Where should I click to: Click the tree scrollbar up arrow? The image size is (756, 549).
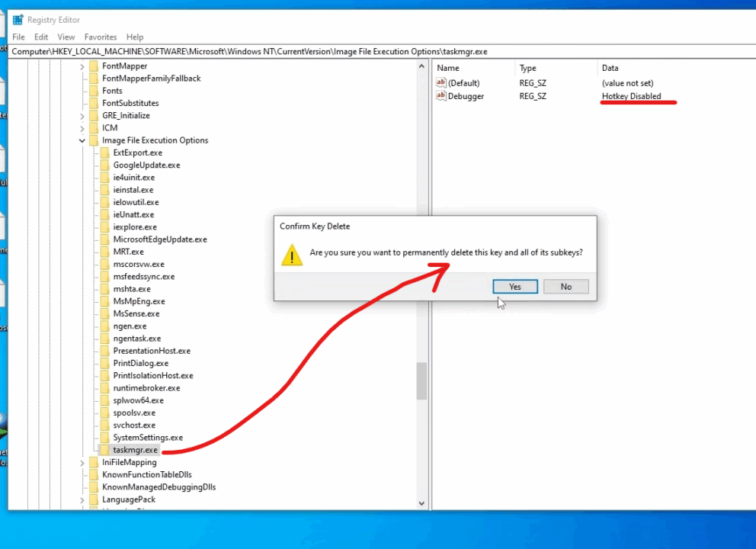421,66
